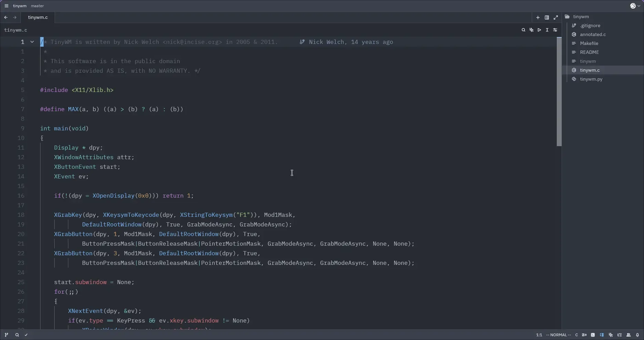Open the main hamburger menu
The height and width of the screenshot is (340, 644).
pos(6,6)
